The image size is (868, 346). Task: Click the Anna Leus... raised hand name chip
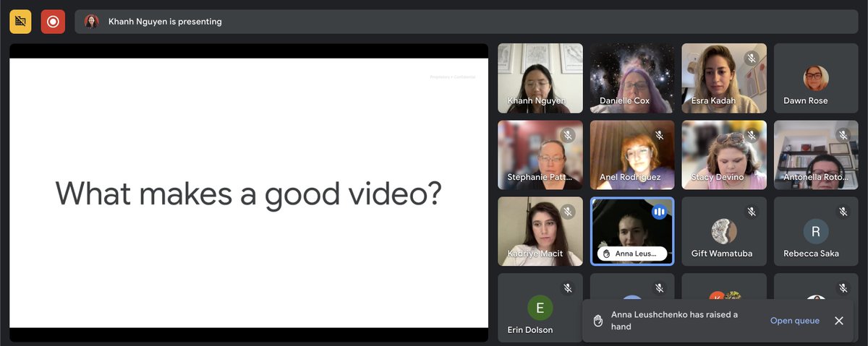[x=631, y=254]
